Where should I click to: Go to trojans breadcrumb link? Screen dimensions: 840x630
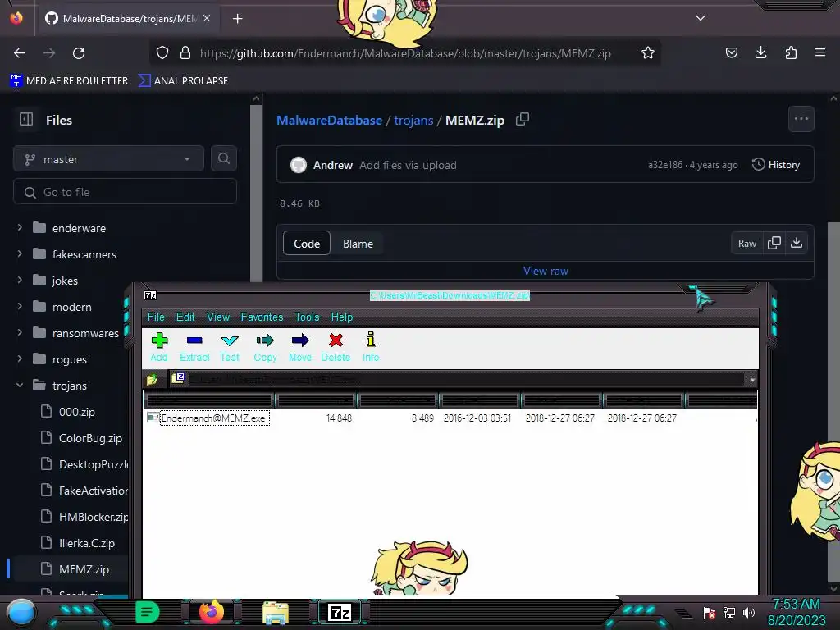click(x=413, y=120)
